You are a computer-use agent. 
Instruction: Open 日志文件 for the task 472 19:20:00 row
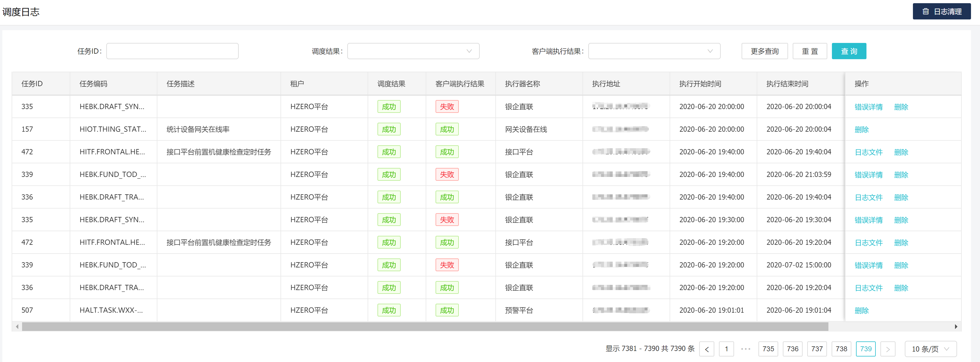point(868,243)
